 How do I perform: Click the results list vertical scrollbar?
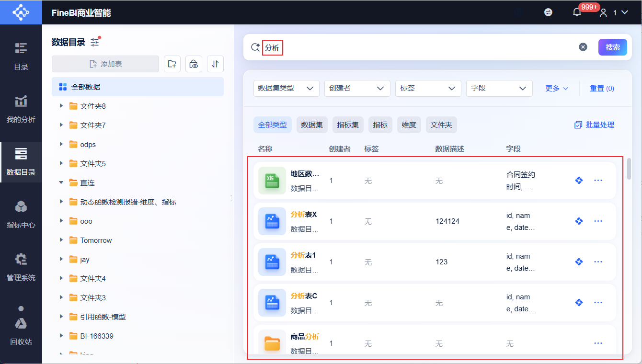pos(629,169)
